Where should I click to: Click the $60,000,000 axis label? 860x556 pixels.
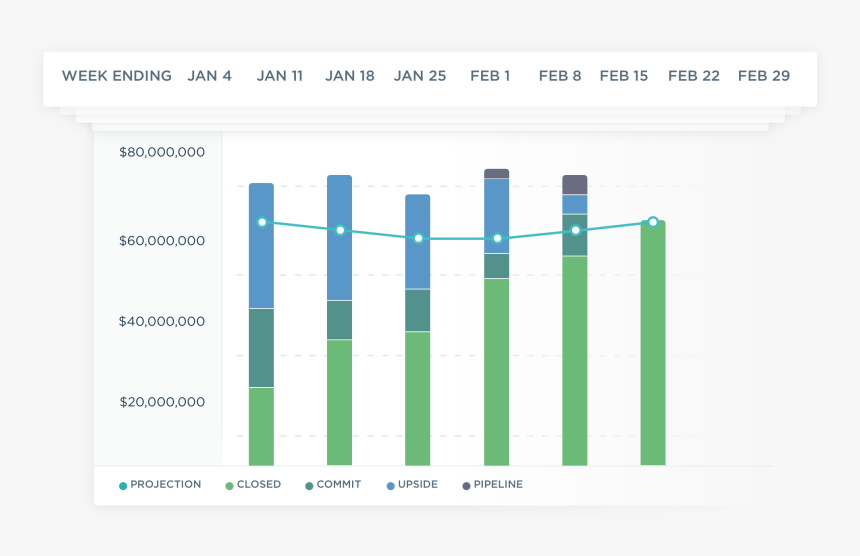click(162, 241)
